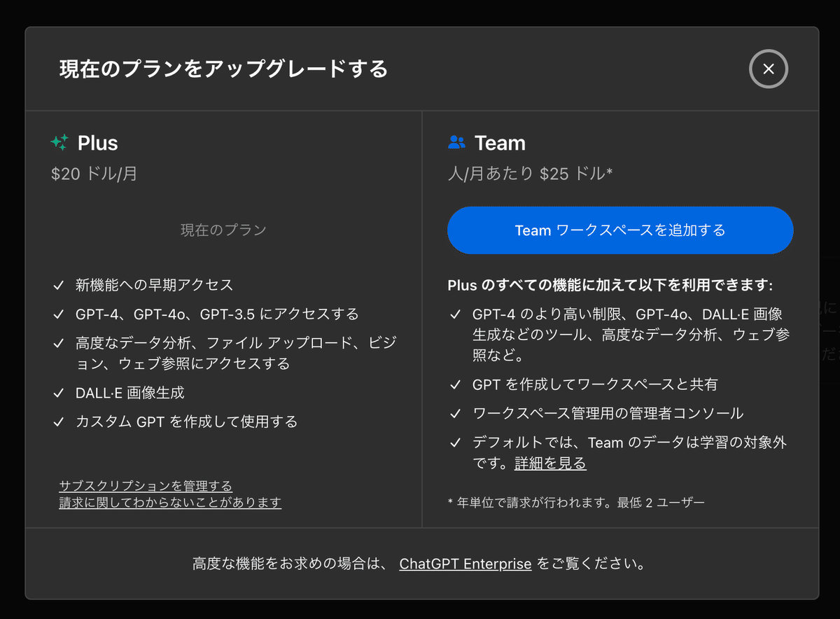Click the Team plan heading
The height and width of the screenshot is (619, 840).
pyautogui.click(x=500, y=143)
